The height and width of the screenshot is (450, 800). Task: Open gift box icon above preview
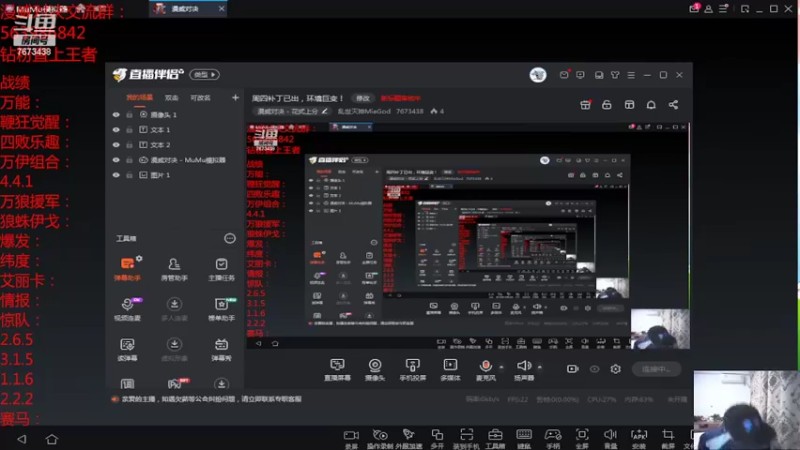coord(585,105)
